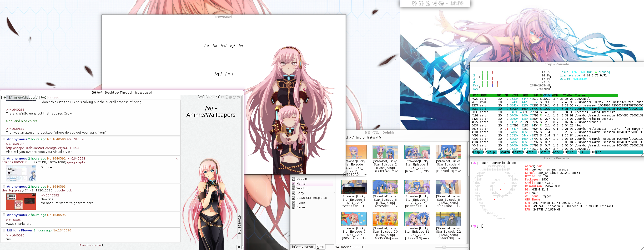Click the X close icon at bottom of 4chan sidebar

(x=239, y=247)
